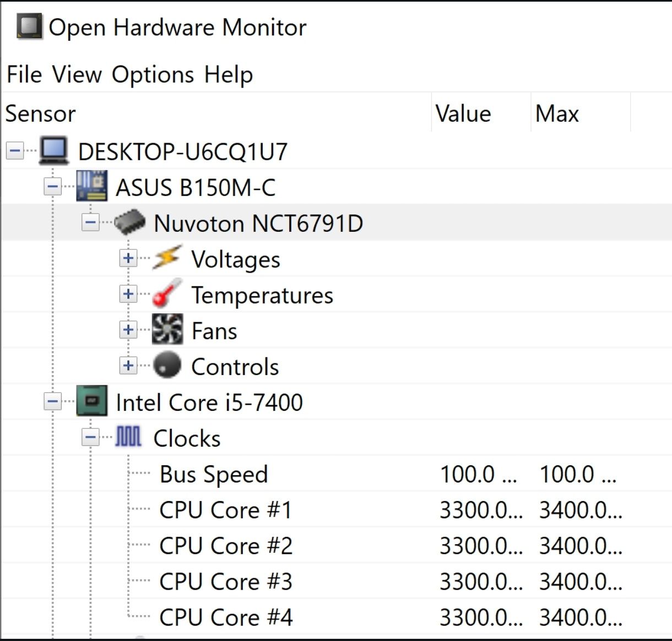
Task: Click the Max column header
Action: coord(557,113)
